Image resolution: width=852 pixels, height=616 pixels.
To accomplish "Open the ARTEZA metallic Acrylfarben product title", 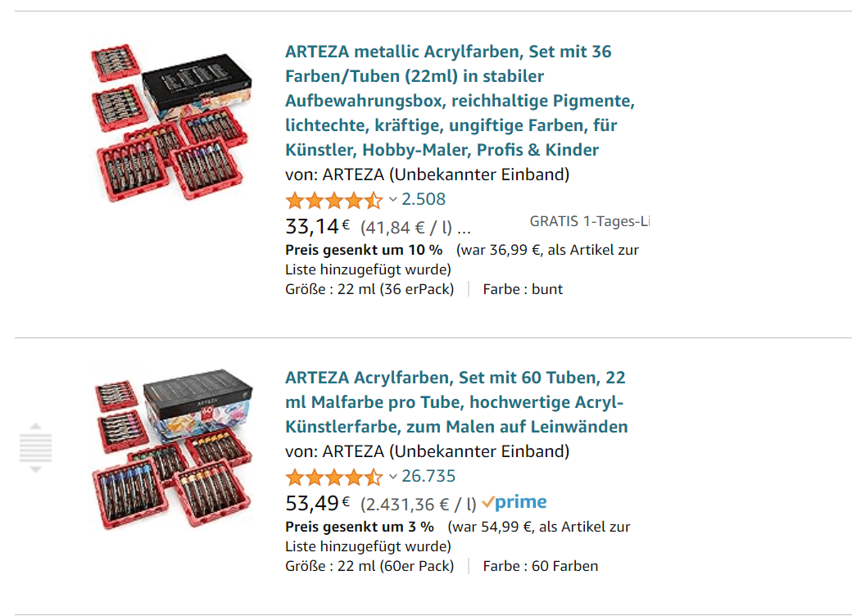I will pyautogui.click(x=460, y=101).
